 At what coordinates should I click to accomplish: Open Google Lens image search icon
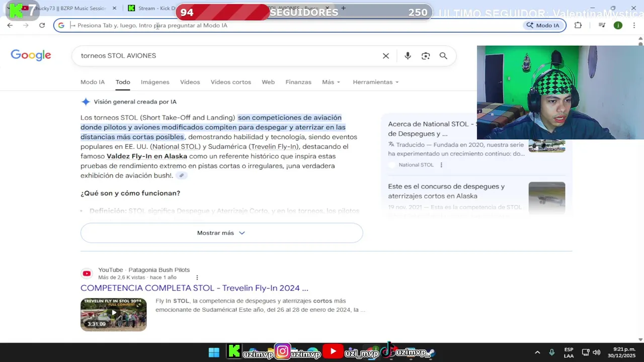point(426,56)
